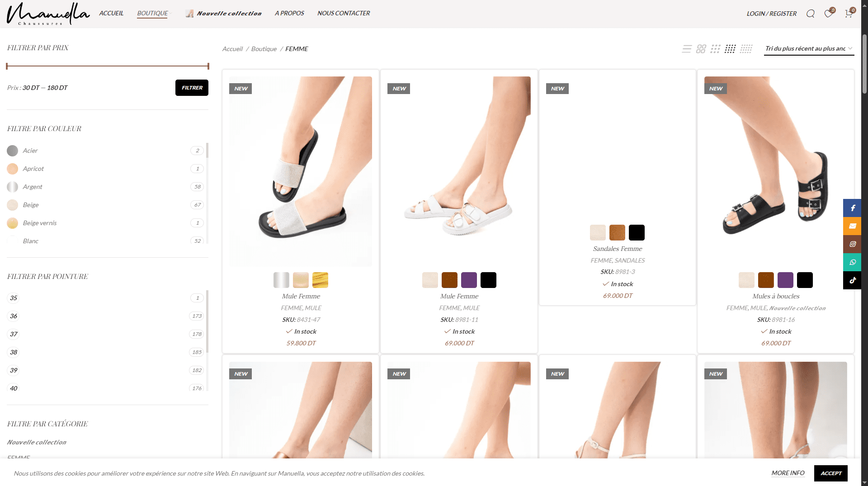Image resolution: width=868 pixels, height=486 pixels.
Task: Open the Mule Femme 8431-47 product photo
Action: coord(301,171)
